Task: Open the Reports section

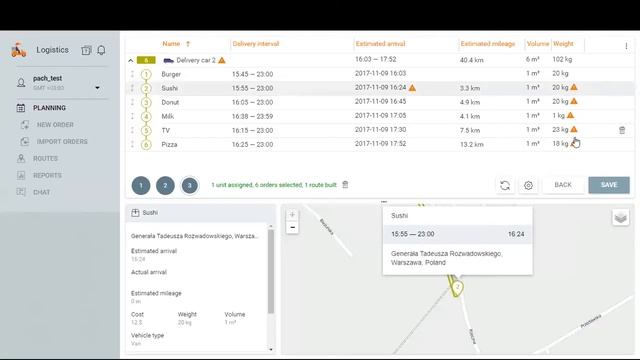Action: coord(47,175)
